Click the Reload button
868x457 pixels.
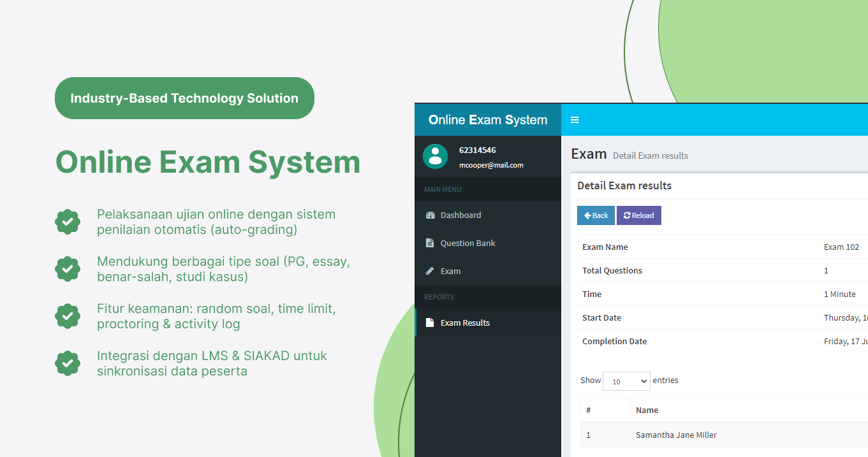coord(638,215)
